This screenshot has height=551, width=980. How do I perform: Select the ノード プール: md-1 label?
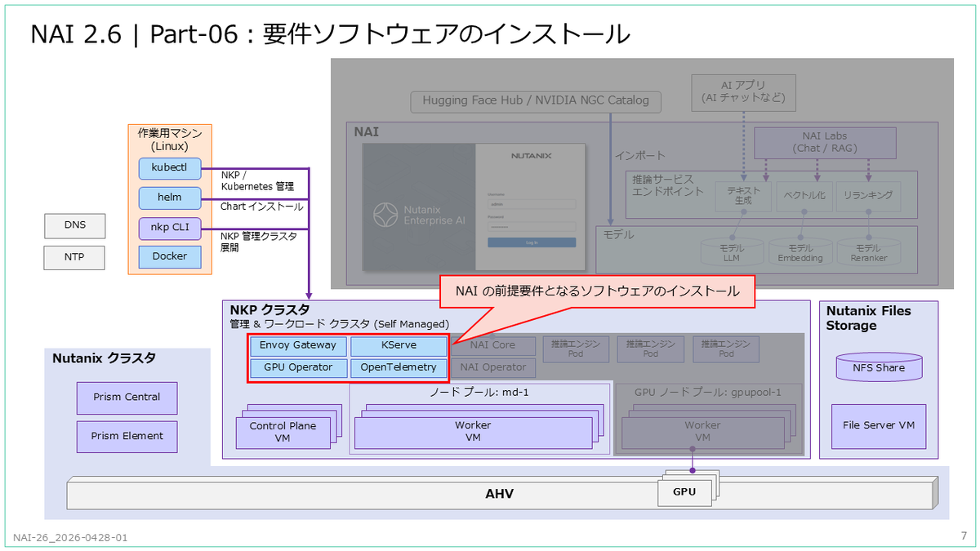(x=480, y=393)
